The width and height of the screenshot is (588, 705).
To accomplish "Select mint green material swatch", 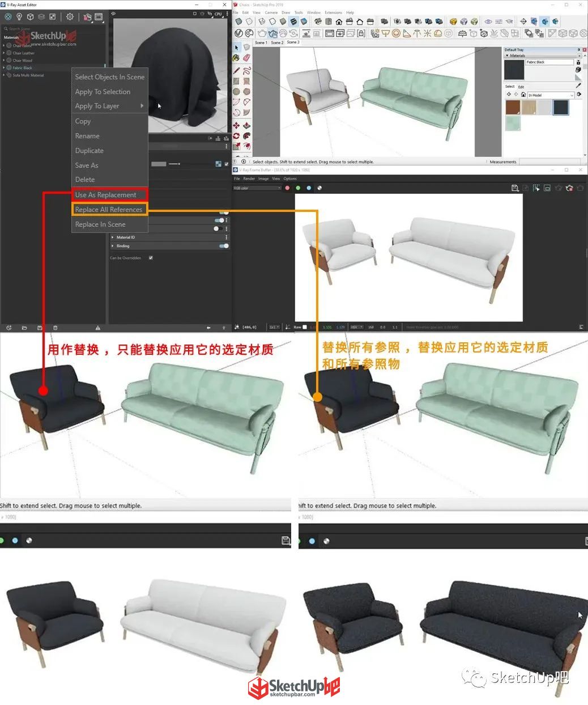I will (513, 122).
